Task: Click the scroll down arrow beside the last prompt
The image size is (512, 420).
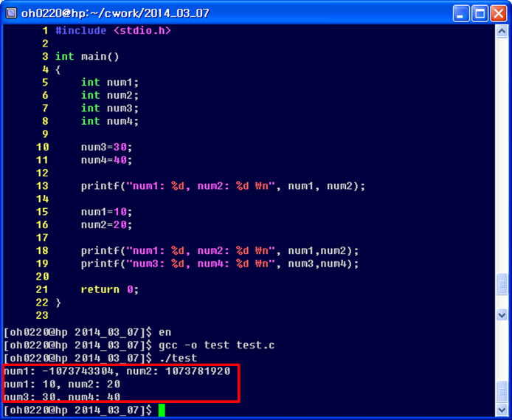Action: [502, 410]
